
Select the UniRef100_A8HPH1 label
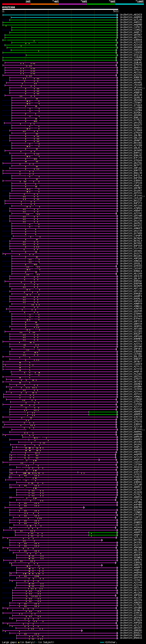[x=131, y=432]
